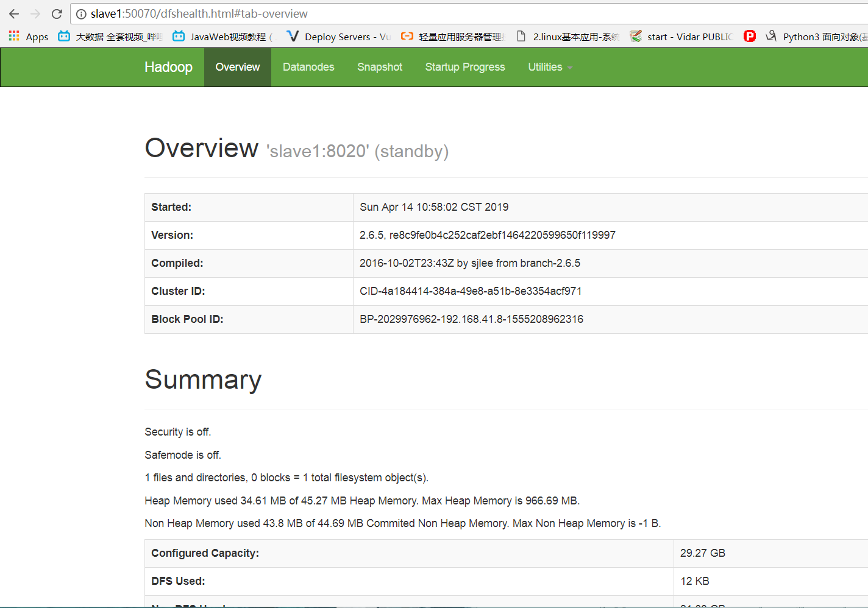
Task: Click the 'Block Pool ID:' row label
Action: tap(187, 319)
